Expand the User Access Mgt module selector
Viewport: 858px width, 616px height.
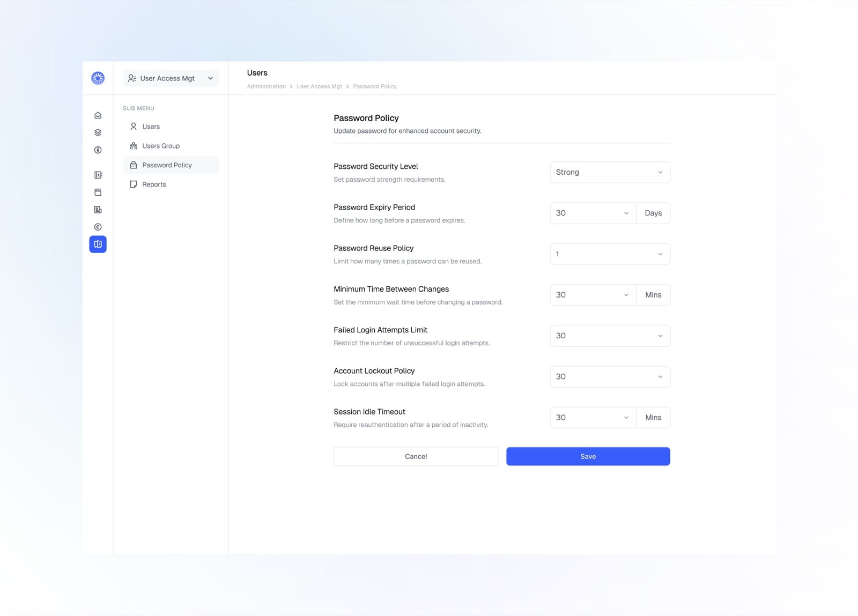pos(171,78)
